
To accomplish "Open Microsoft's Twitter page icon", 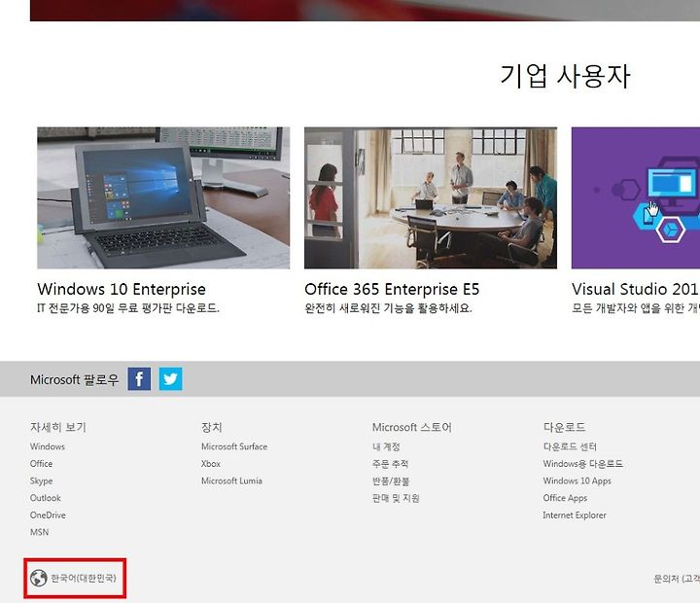I will (x=170, y=378).
